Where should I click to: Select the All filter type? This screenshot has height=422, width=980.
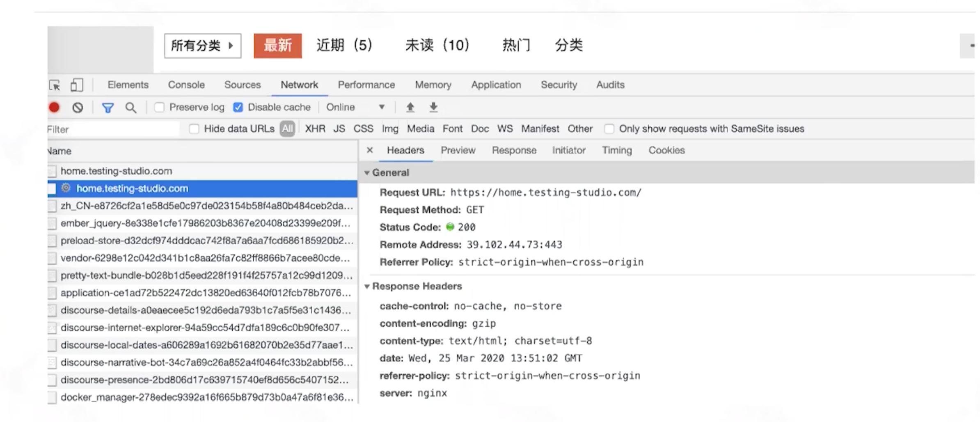(x=287, y=129)
